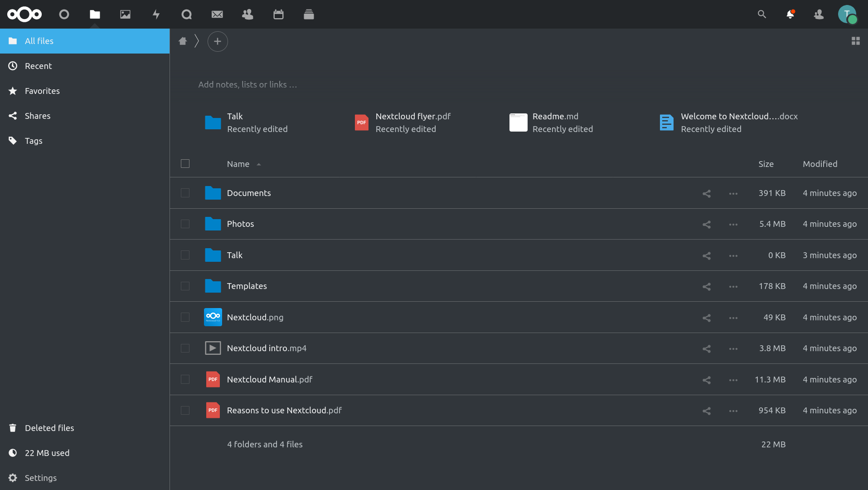Open Tags in sidebar
Viewport: 868px width, 490px height.
pyautogui.click(x=85, y=141)
